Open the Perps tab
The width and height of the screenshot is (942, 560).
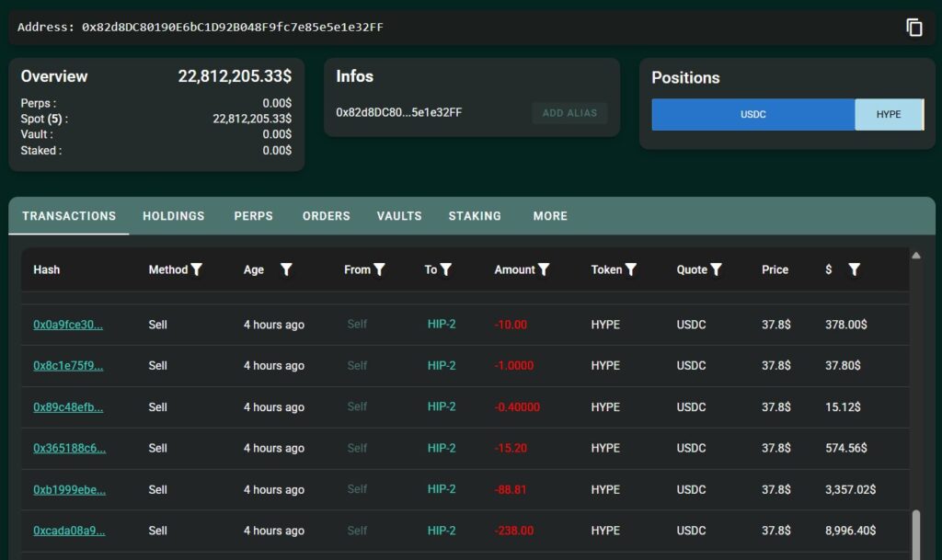[254, 216]
